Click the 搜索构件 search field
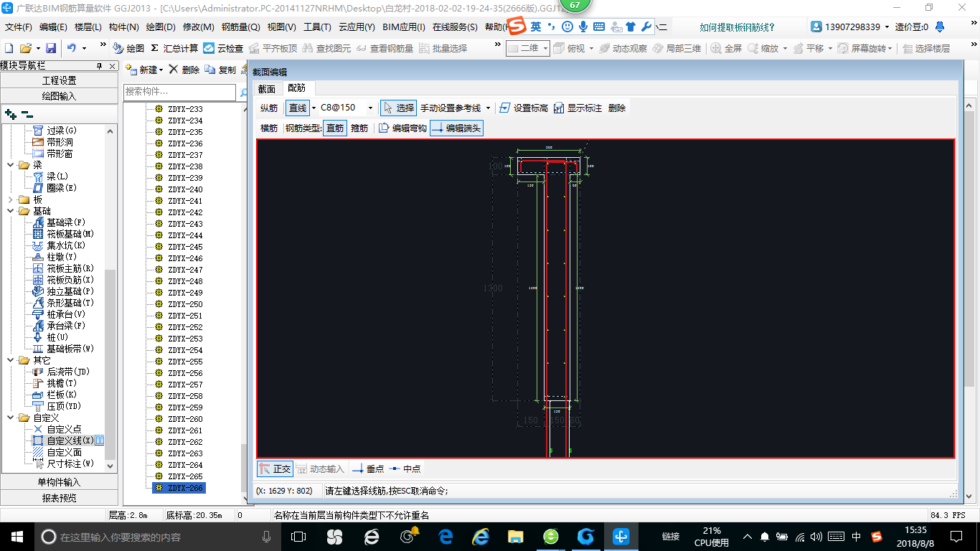 (x=179, y=92)
